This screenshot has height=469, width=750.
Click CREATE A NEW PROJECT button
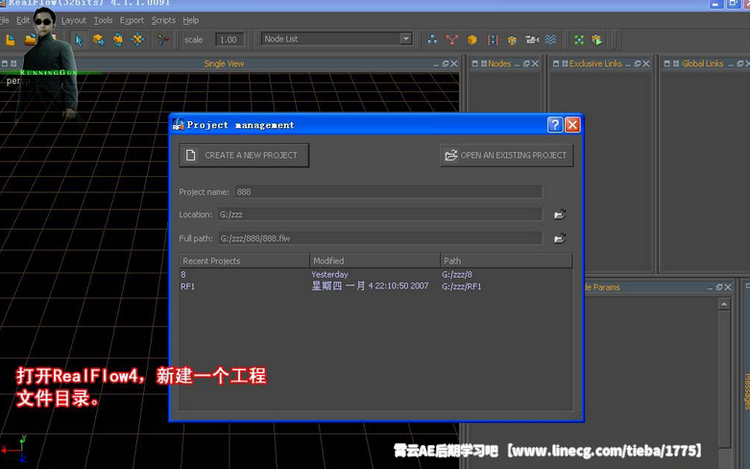(x=244, y=155)
